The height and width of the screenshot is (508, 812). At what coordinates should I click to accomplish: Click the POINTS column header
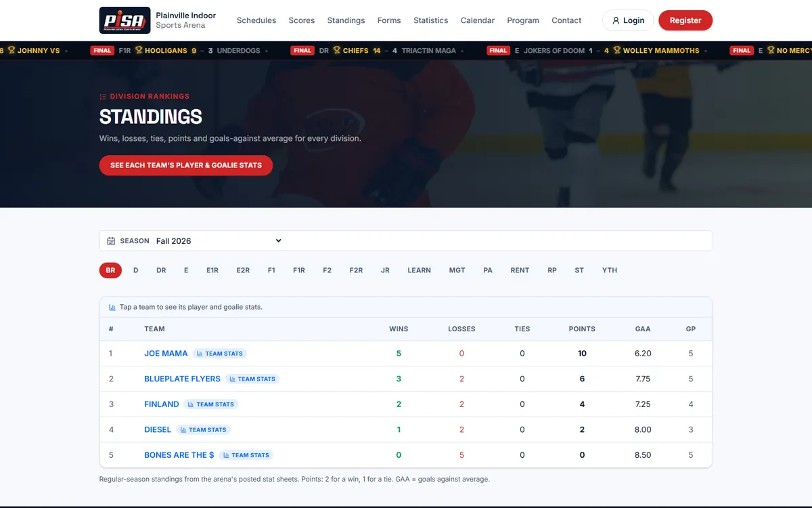(582, 329)
